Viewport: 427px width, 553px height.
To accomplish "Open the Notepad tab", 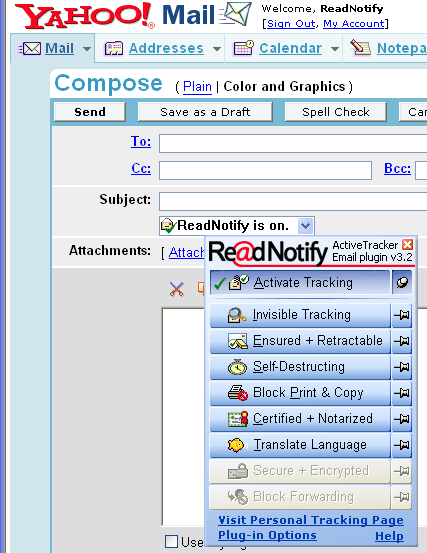I will (402, 48).
